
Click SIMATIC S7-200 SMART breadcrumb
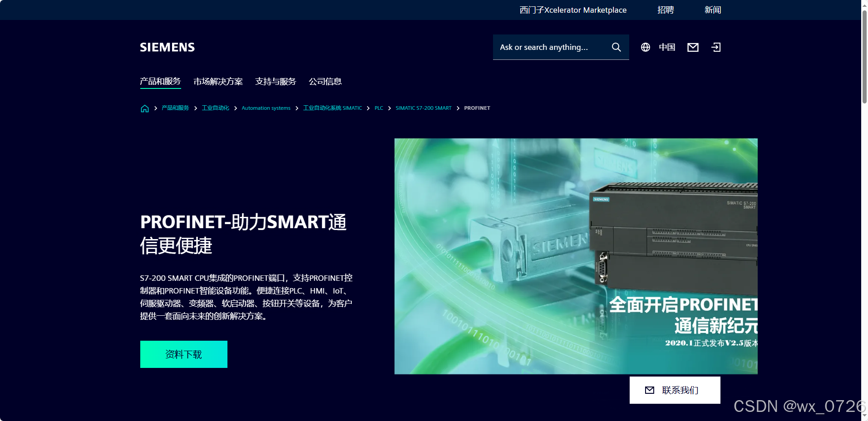pos(424,108)
